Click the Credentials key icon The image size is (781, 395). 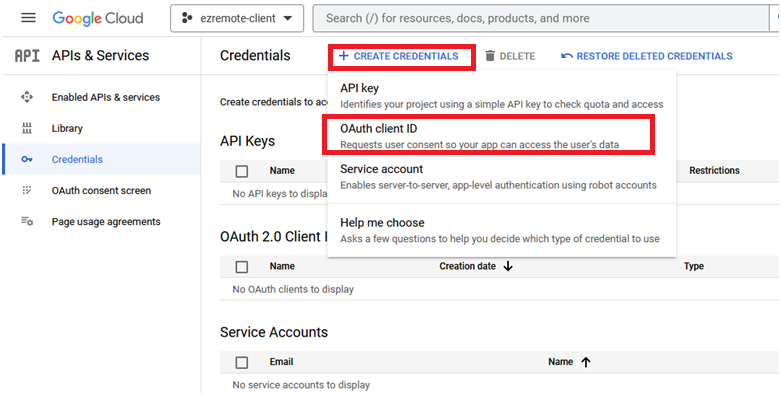[27, 159]
